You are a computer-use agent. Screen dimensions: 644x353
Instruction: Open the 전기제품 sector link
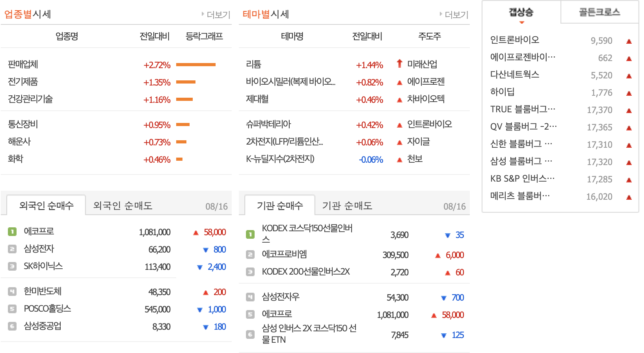click(23, 82)
